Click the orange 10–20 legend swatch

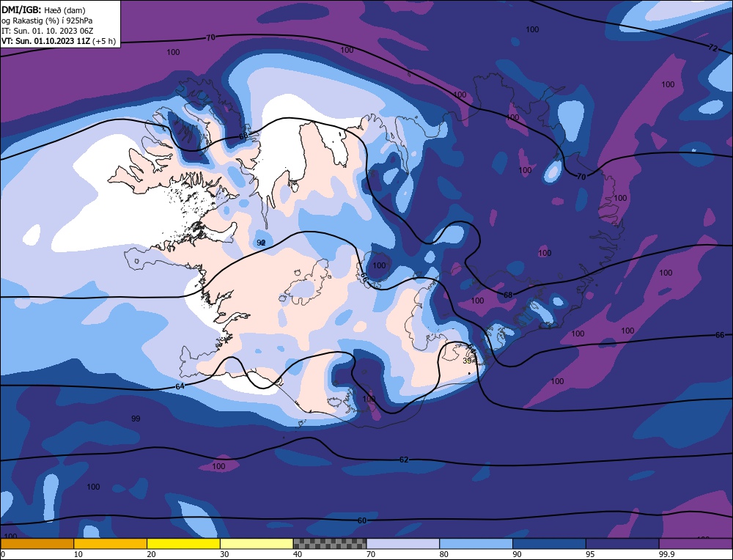point(111,544)
